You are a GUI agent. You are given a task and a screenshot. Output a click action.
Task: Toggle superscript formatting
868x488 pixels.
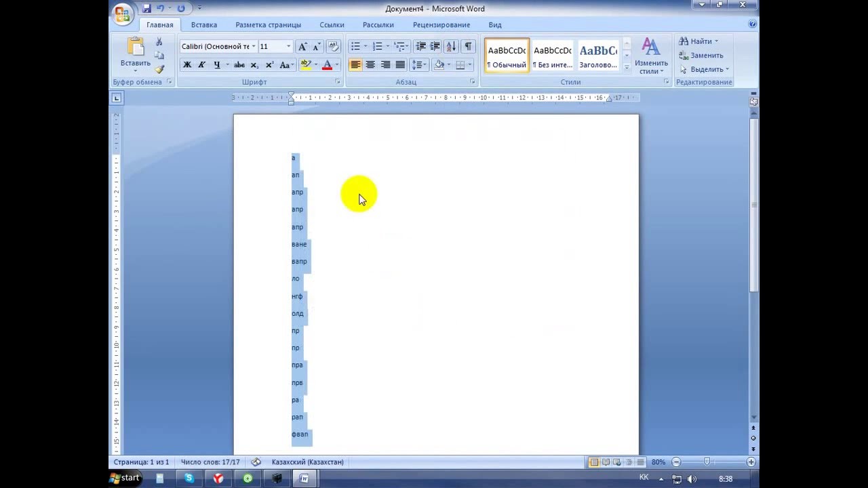click(x=269, y=65)
